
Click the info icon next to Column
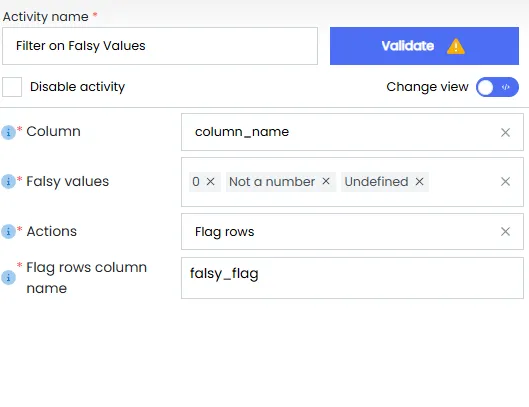click(x=8, y=132)
